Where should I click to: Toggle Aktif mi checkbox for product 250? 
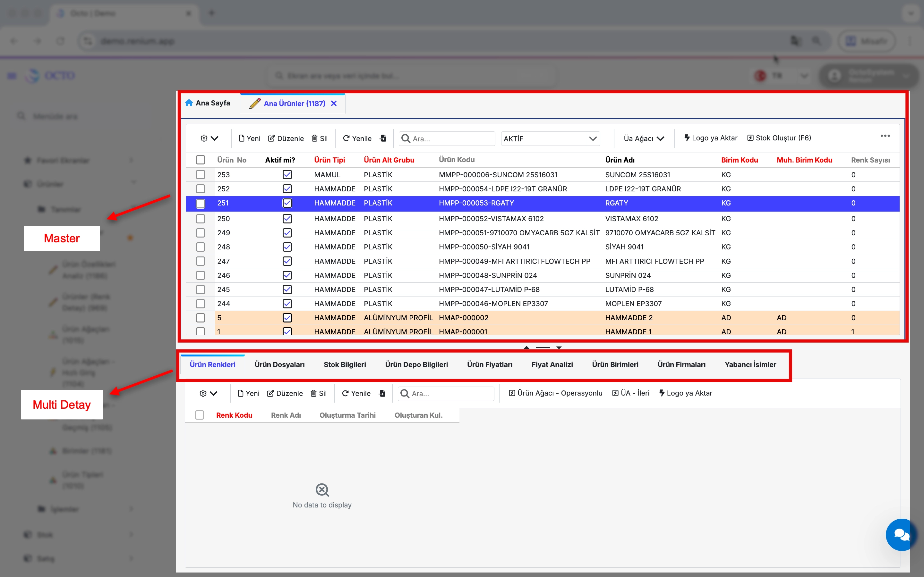pos(287,219)
